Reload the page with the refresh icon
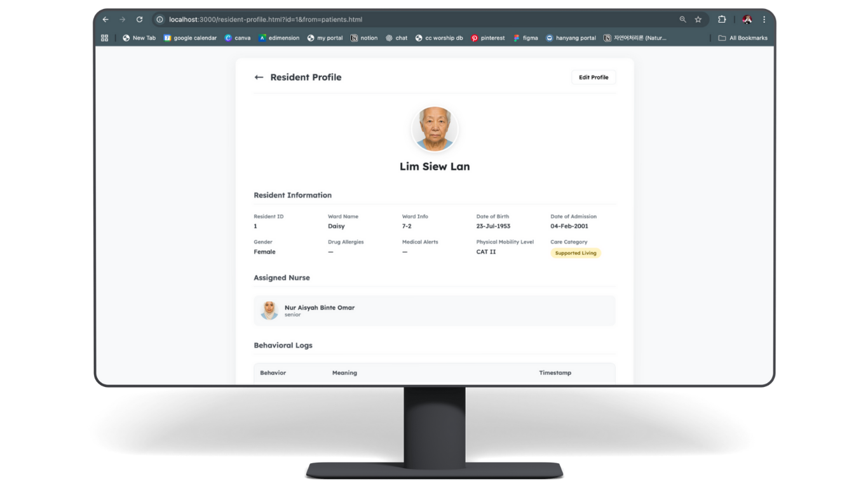 (140, 20)
